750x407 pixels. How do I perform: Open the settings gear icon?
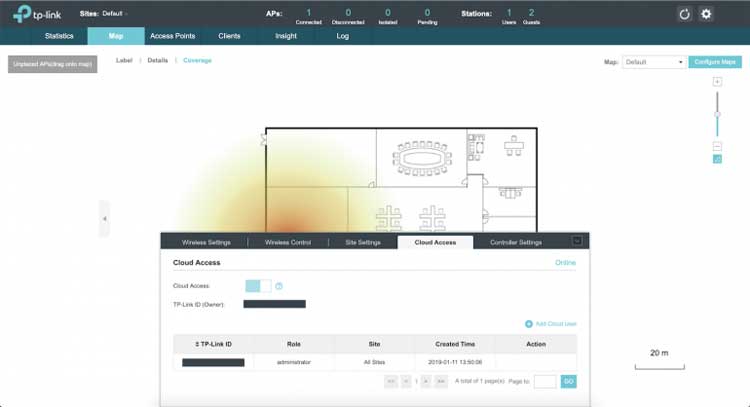tap(706, 14)
